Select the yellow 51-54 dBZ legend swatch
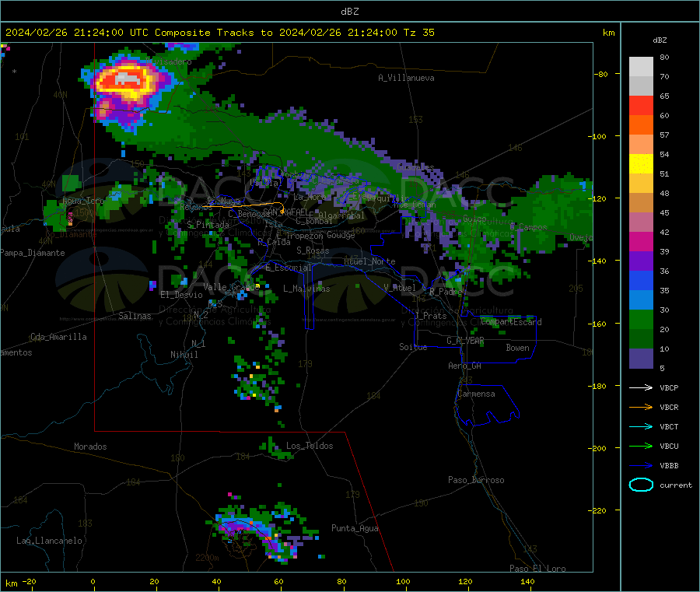Viewport: 700px width, 592px height. click(x=641, y=164)
